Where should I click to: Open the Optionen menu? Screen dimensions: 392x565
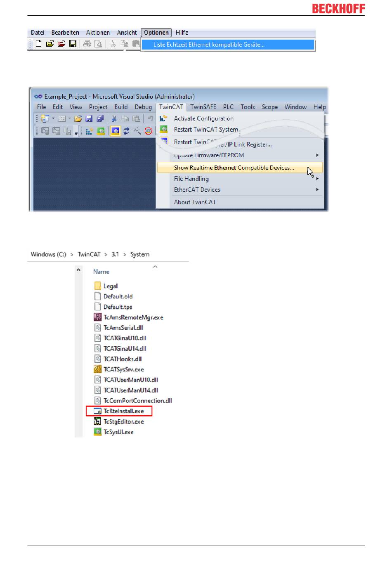click(x=156, y=33)
